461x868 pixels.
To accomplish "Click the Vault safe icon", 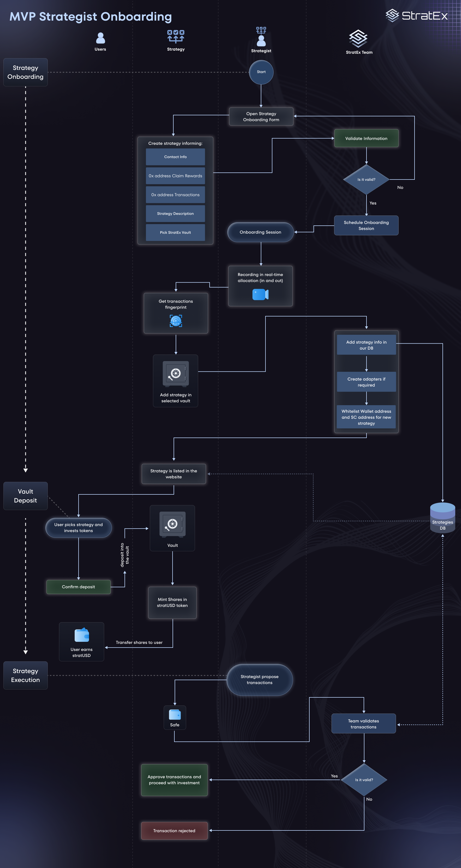I will point(172,524).
